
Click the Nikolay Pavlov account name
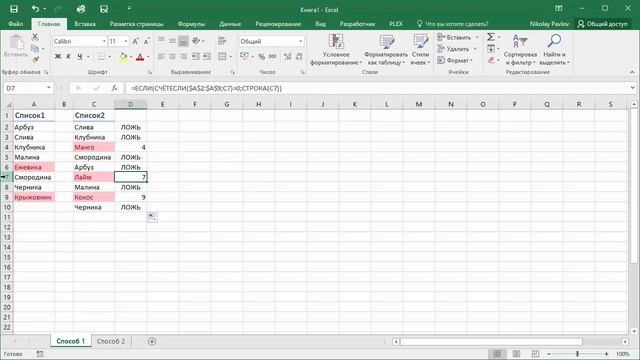point(549,24)
